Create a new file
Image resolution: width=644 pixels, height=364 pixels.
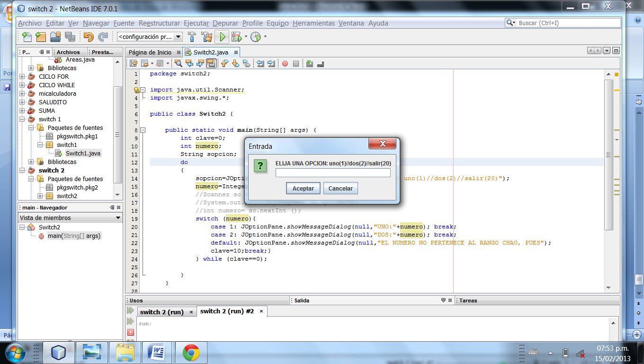click(x=26, y=36)
